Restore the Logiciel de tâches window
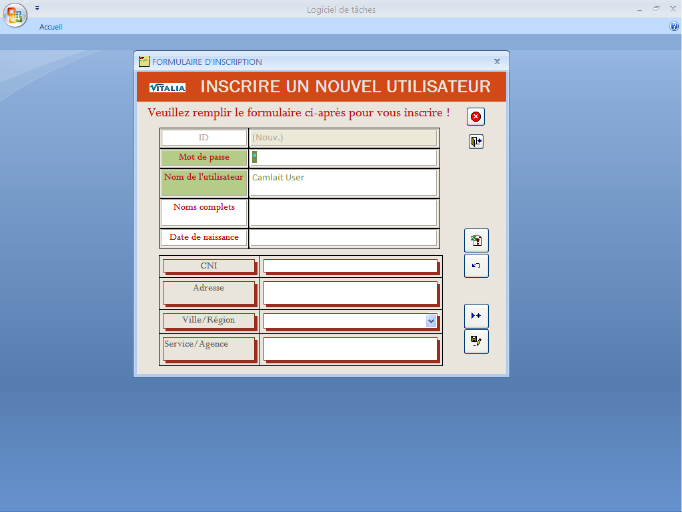Viewport: 682px width, 512px height. tap(656, 9)
